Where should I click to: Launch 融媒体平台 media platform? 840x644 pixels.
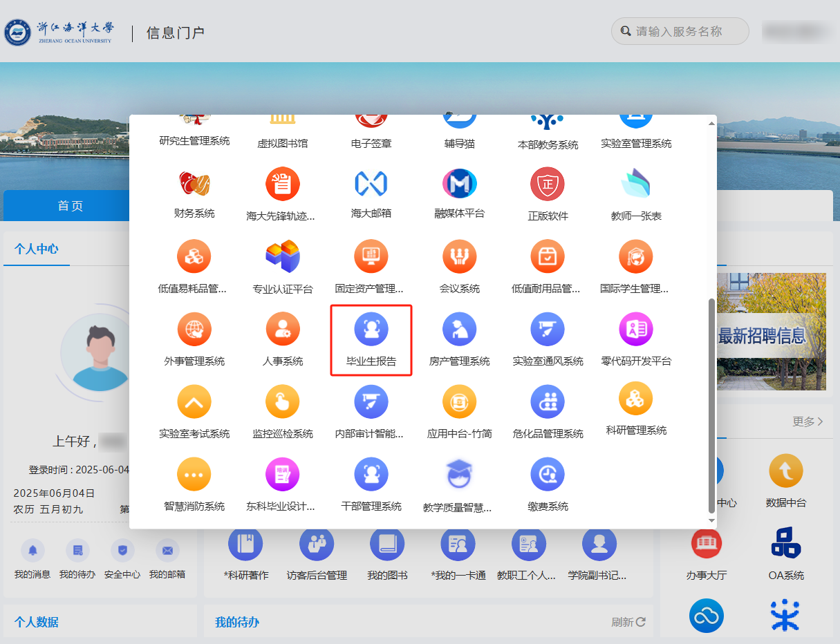[460, 184]
